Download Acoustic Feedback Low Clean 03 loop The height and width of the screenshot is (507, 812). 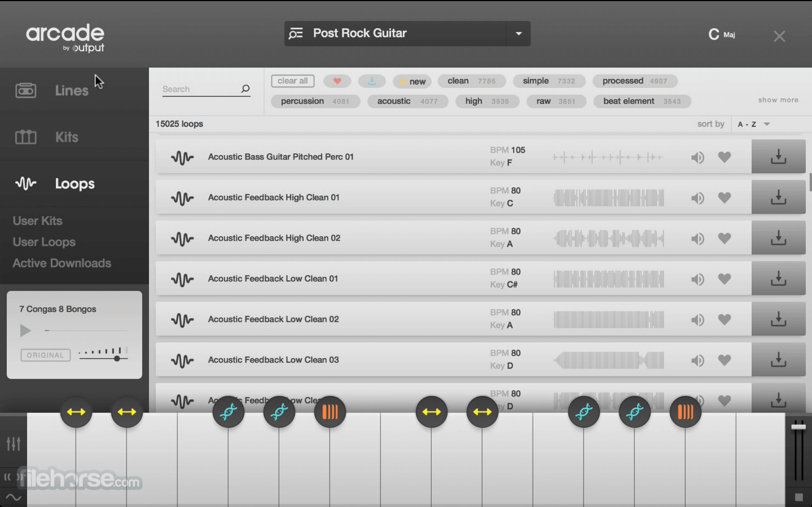[778, 360]
